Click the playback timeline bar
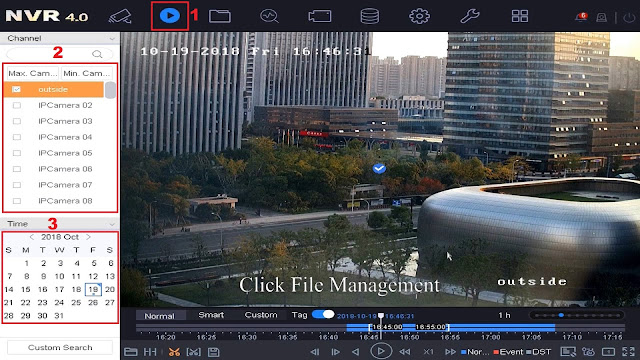Image resolution: width=640 pixels, height=360 pixels. [x=380, y=328]
